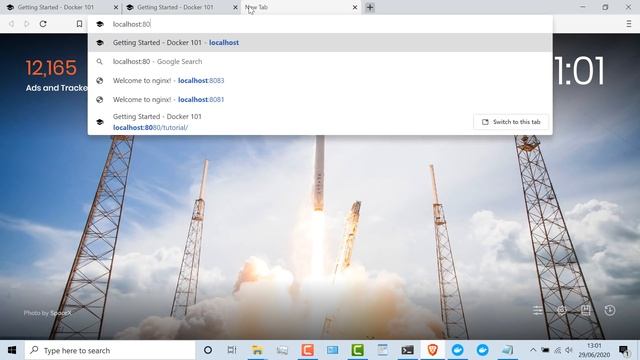This screenshot has width=640, height=360.
Task: Open the Docker whale icon next to Brave
Action: coord(458,350)
